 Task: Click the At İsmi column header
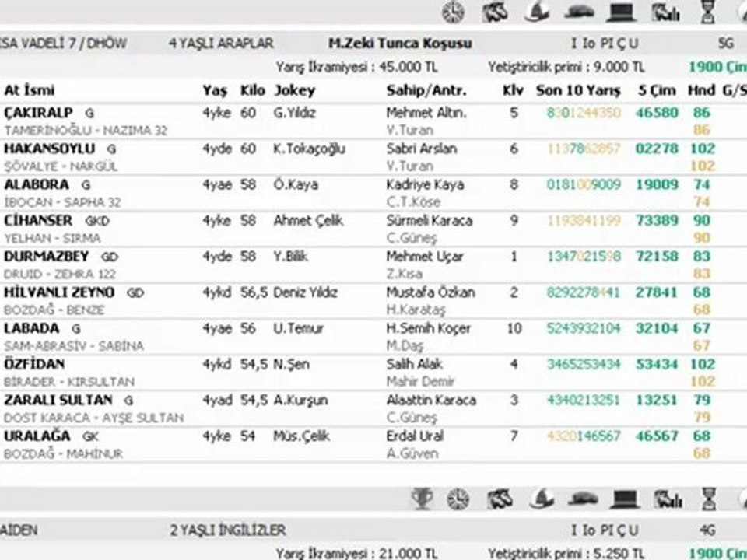pos(30,90)
